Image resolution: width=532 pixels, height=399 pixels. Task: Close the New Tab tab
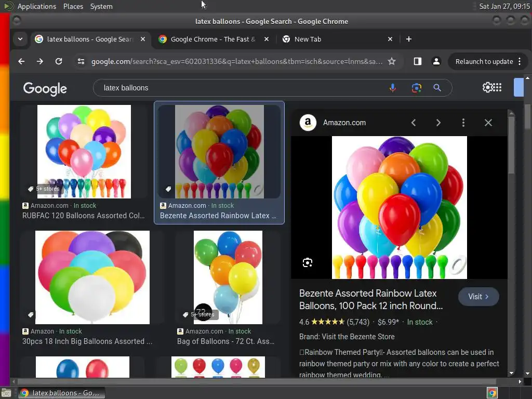[x=390, y=39]
